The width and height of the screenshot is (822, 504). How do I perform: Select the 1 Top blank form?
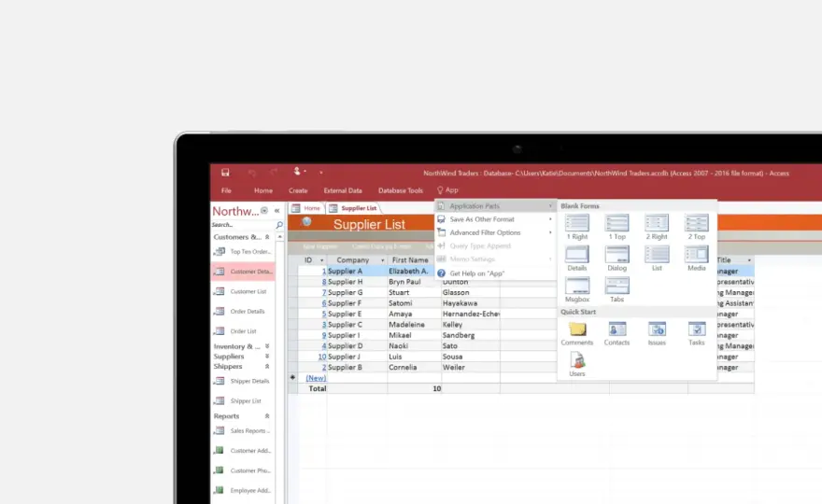[x=617, y=228]
